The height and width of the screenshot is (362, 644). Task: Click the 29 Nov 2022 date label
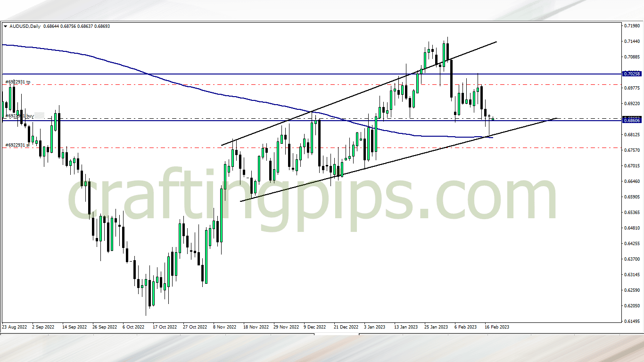(286, 327)
